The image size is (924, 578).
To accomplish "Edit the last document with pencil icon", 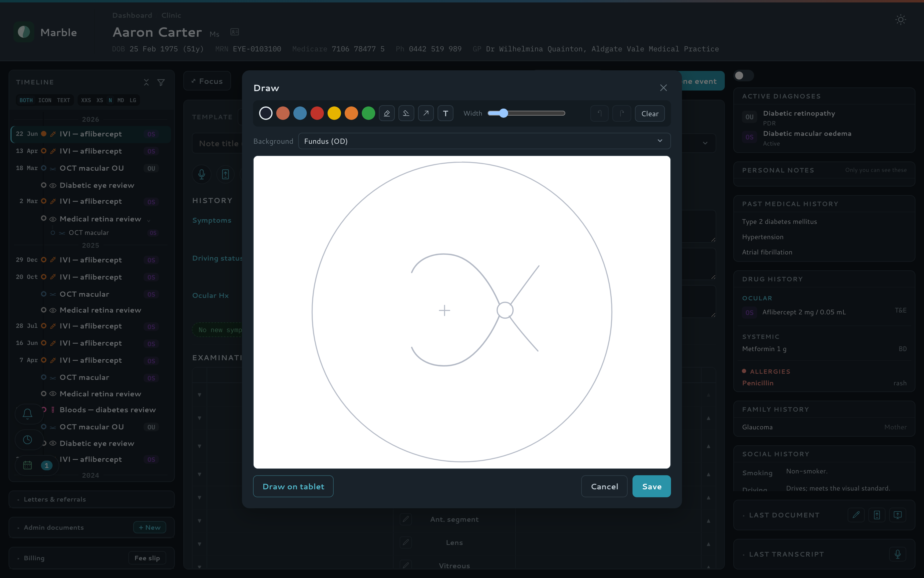I will tap(856, 515).
